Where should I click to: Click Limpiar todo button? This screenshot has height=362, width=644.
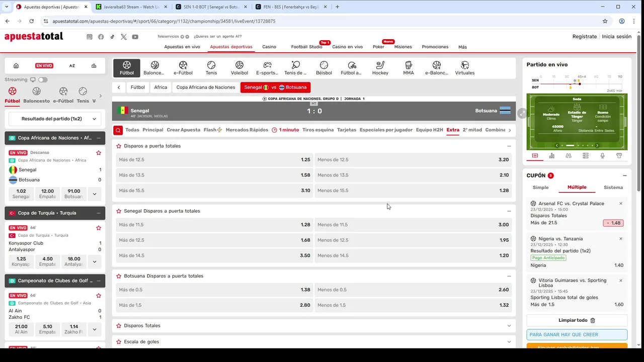(577, 320)
